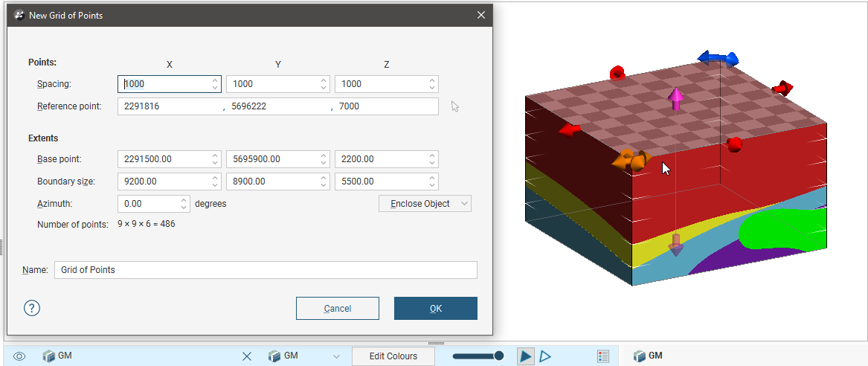
Task: Cancel the New Grid of Points dialog
Action: [x=337, y=308]
